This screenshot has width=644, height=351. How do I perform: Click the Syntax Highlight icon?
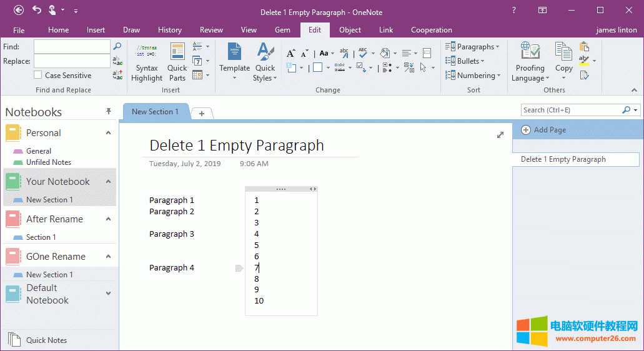146,52
